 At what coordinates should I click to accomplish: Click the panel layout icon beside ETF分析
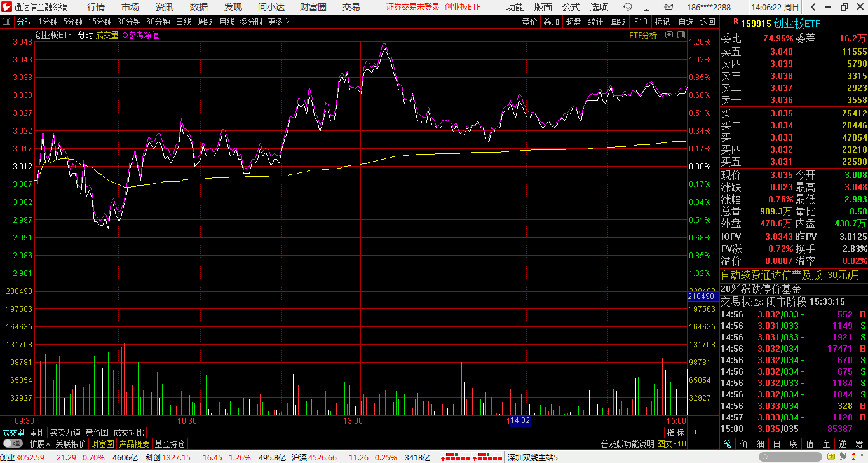point(668,36)
